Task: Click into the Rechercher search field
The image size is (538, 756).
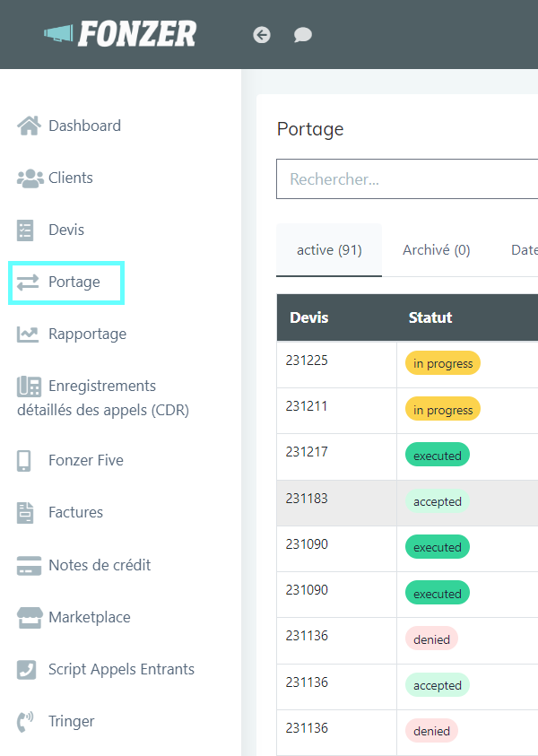Action: [x=407, y=178]
